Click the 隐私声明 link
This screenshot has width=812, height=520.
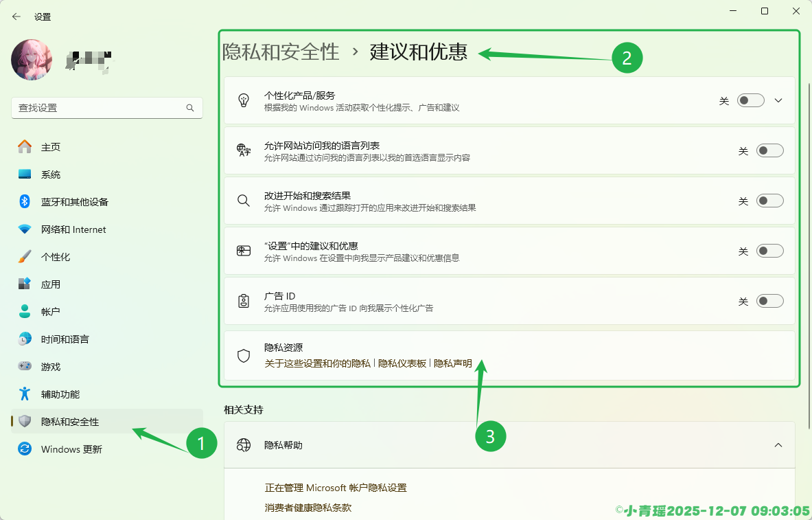click(453, 363)
